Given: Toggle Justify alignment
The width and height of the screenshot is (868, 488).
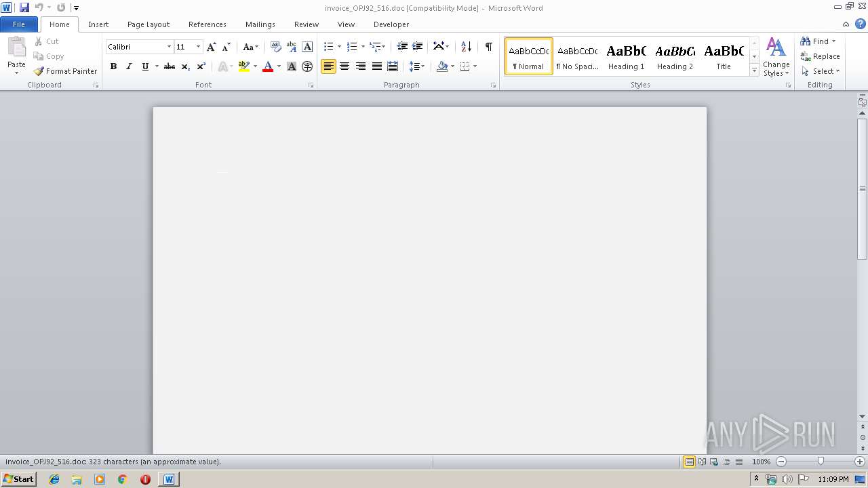Looking at the screenshot, I should [377, 66].
